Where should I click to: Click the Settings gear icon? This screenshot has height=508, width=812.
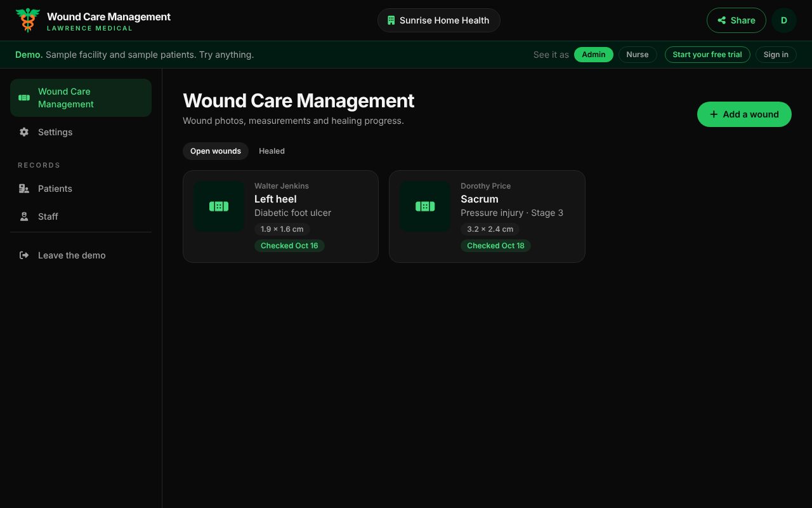pyautogui.click(x=24, y=132)
